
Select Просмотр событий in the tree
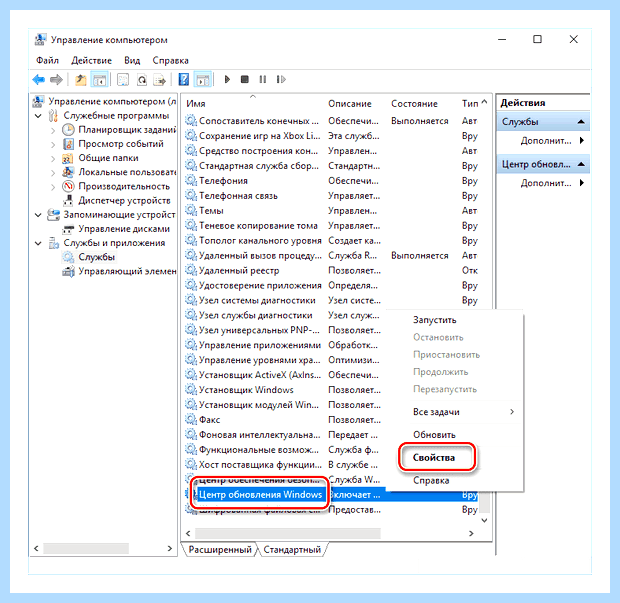coord(121,144)
